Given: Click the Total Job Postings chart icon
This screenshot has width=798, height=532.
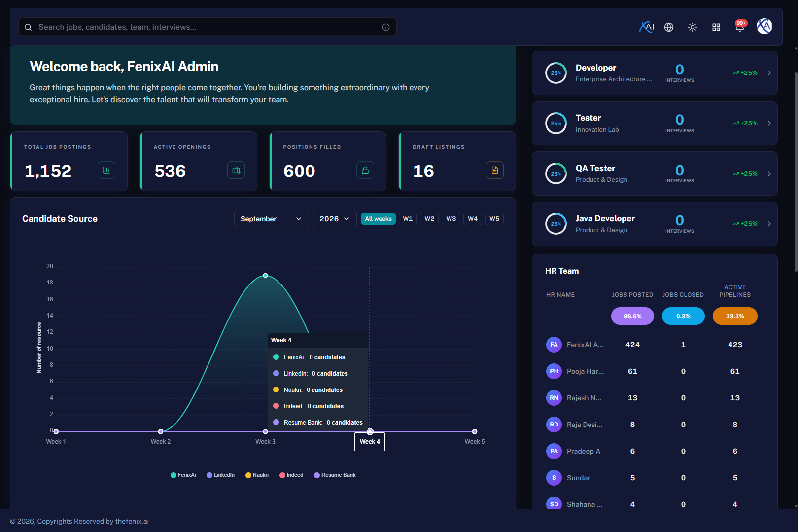Looking at the screenshot, I should click(106, 170).
